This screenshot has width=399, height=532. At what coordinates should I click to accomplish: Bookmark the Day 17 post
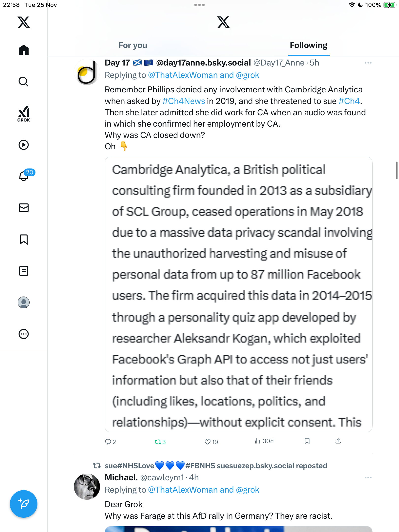307,441
